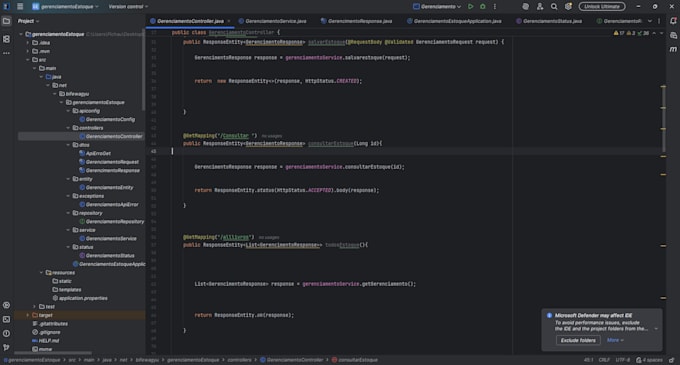Collapse the dtos package
This screenshot has height=365, width=680.
tap(69, 145)
